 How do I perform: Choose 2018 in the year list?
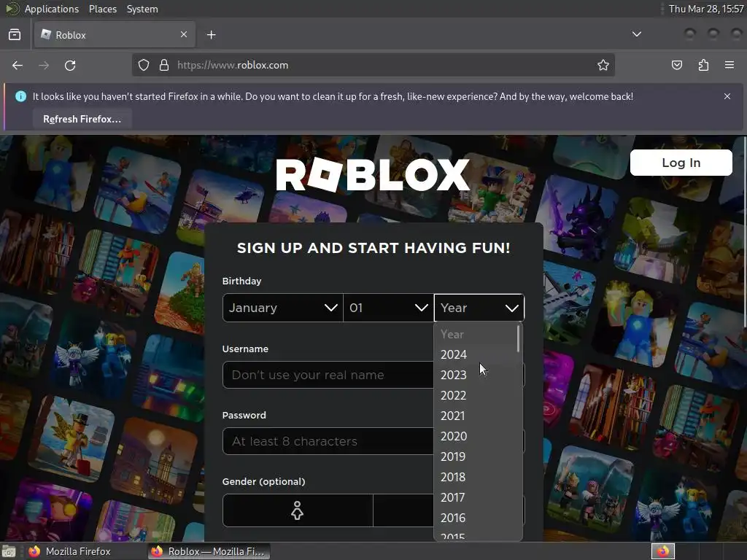point(475,477)
